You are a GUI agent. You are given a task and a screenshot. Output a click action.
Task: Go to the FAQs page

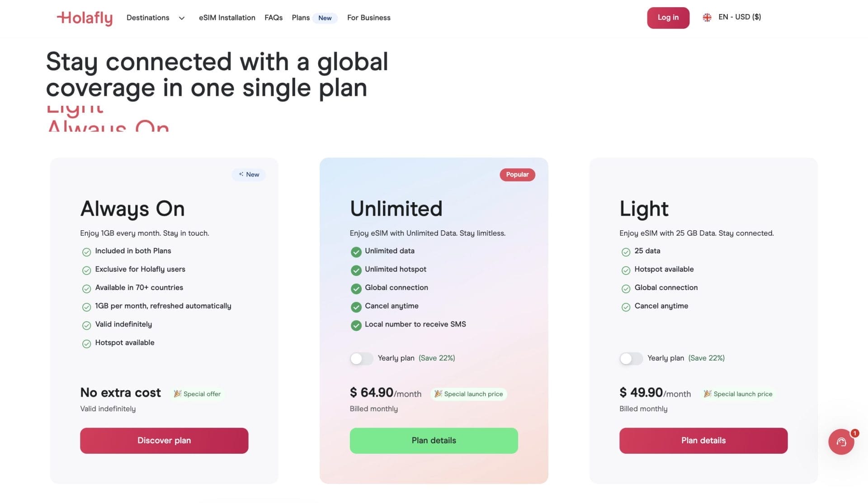[274, 18]
